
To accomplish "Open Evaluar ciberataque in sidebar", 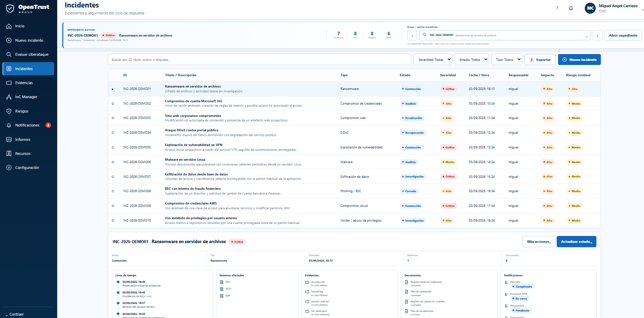I will pos(28,54).
